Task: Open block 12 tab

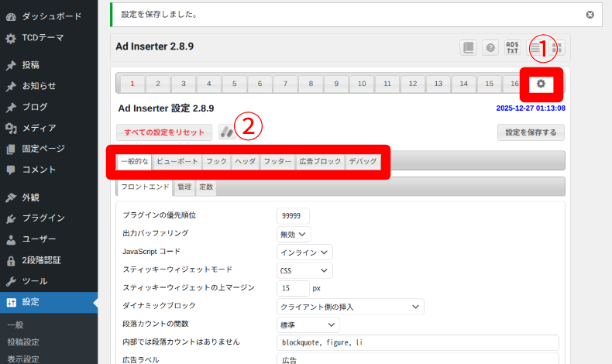Action: coord(413,84)
